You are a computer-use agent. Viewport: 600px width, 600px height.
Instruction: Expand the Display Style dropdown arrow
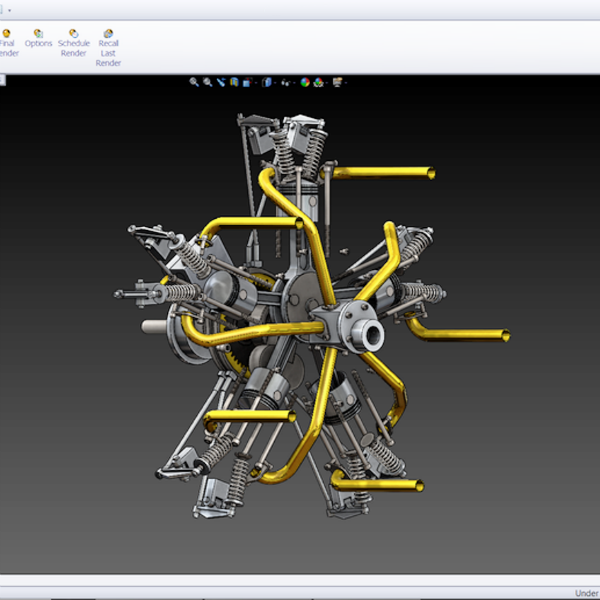coord(275,83)
